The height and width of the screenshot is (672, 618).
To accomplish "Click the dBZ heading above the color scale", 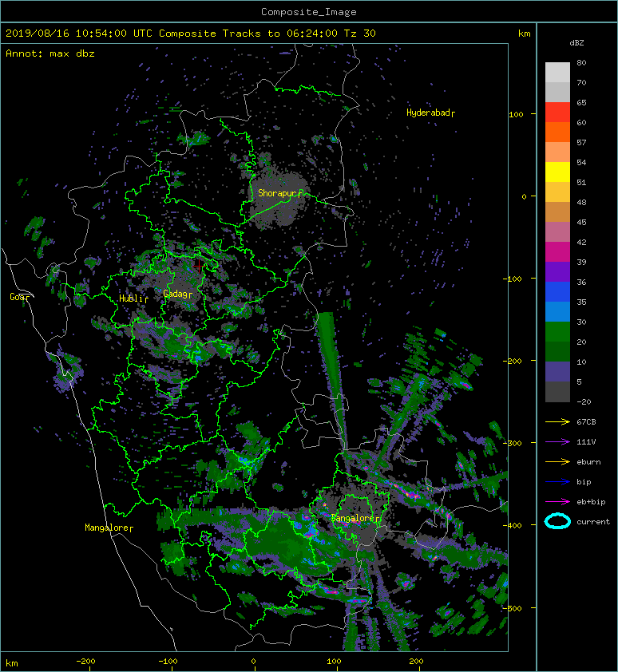I will [x=576, y=43].
